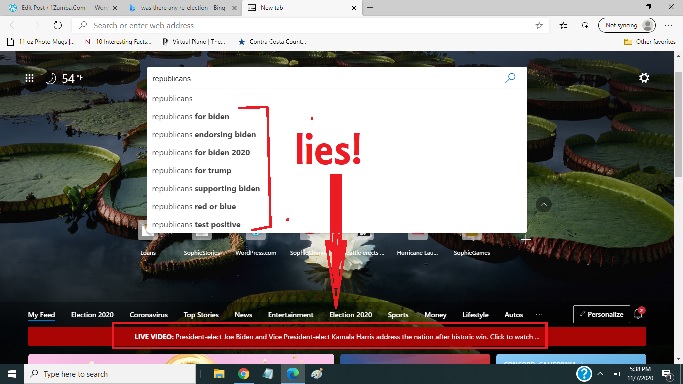
Task: Close the New tab tab
Action: click(354, 8)
